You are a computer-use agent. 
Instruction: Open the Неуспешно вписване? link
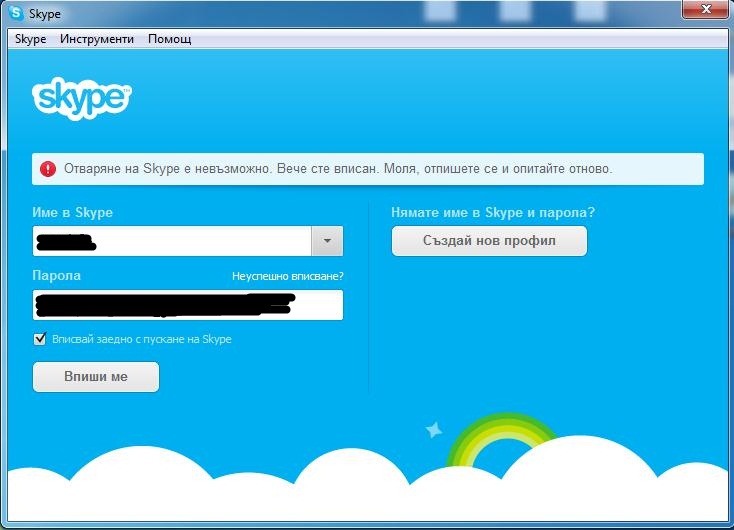pyautogui.click(x=287, y=276)
